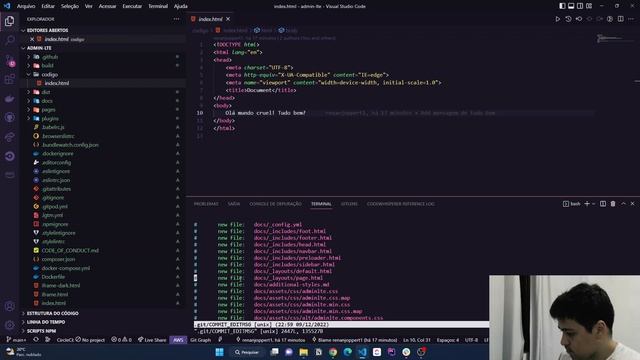This screenshot has width=640, height=360.
Task: Open Chrome from the taskbar
Action: click(x=333, y=352)
